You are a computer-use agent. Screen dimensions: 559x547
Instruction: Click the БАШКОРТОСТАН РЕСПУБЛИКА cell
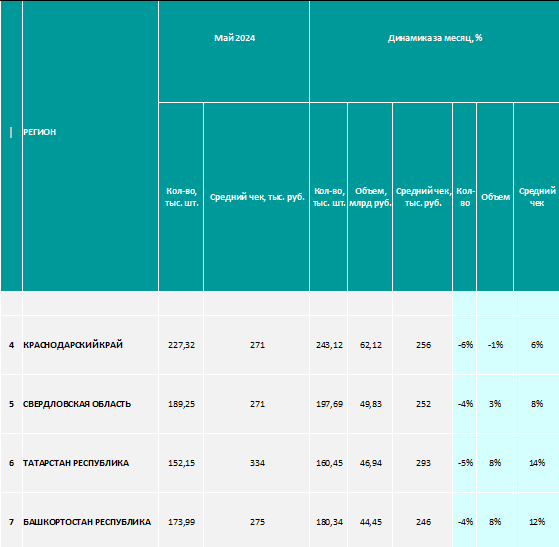pos(90,520)
